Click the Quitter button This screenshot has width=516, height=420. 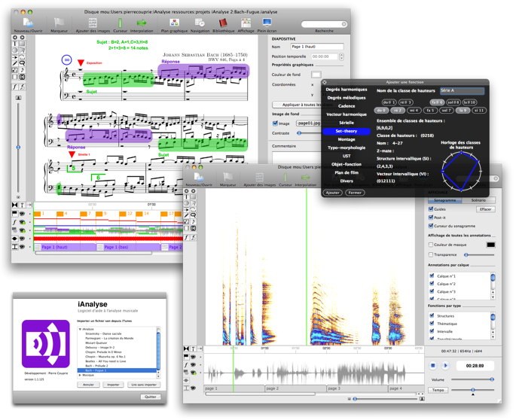click(151, 397)
